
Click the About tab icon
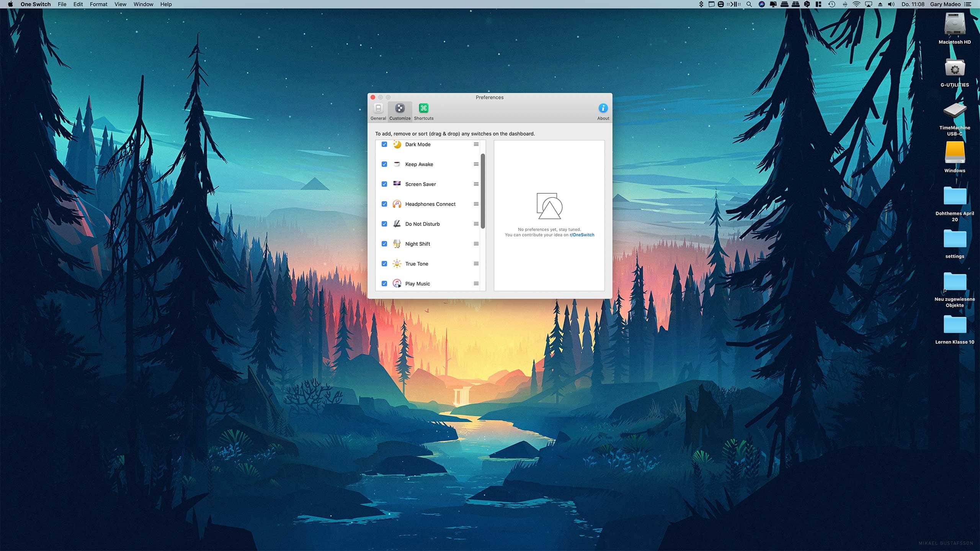click(x=603, y=108)
